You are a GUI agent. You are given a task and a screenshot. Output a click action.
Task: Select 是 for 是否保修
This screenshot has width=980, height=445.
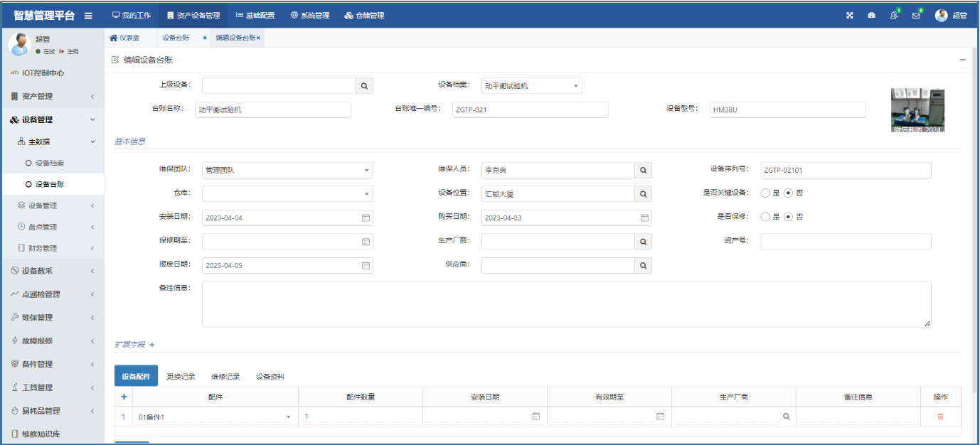[x=765, y=217]
